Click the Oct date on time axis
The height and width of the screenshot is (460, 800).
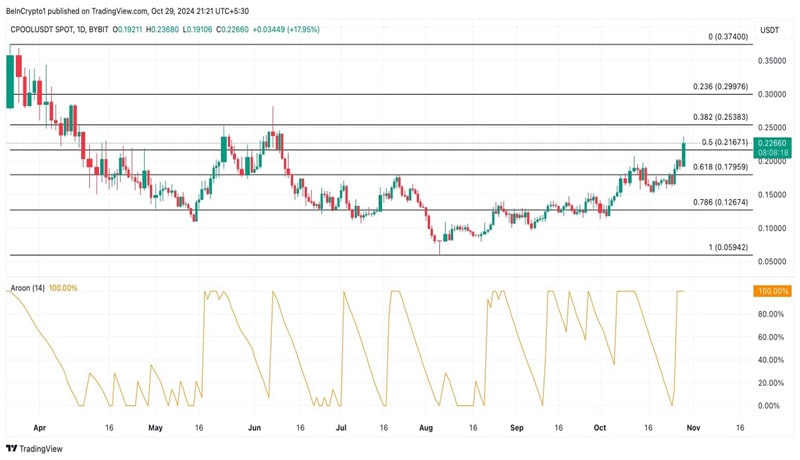point(600,428)
